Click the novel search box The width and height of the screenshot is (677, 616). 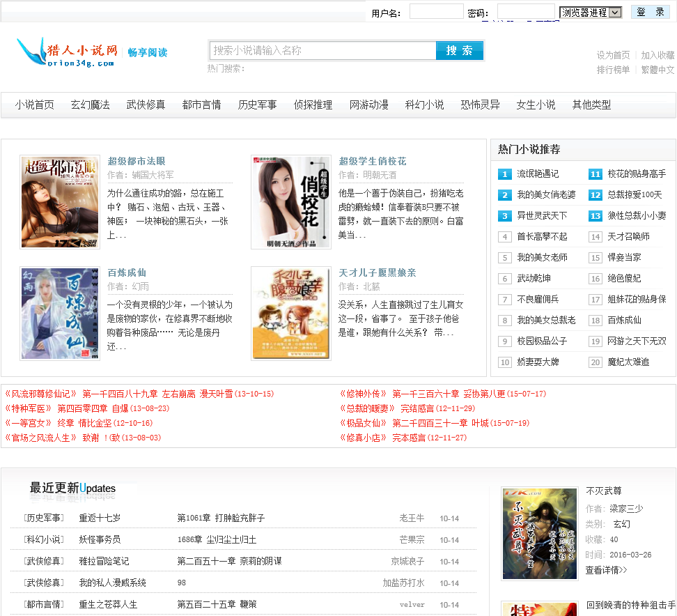(323, 51)
